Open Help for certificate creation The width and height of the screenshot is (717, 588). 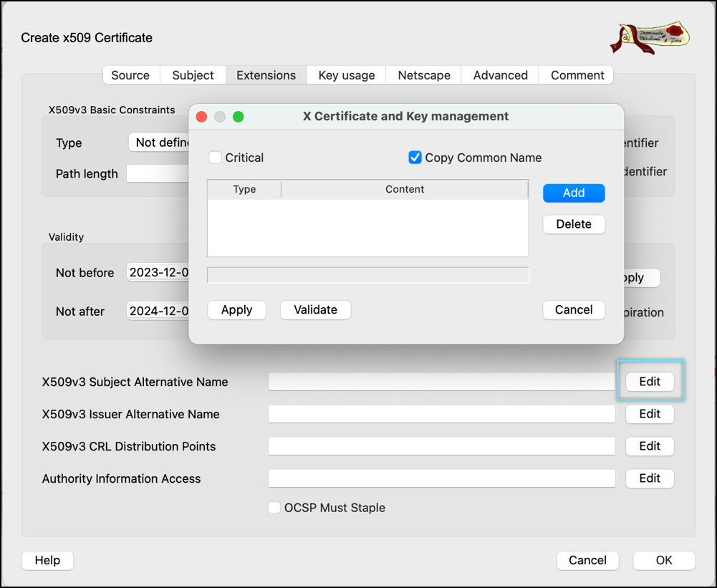47,560
